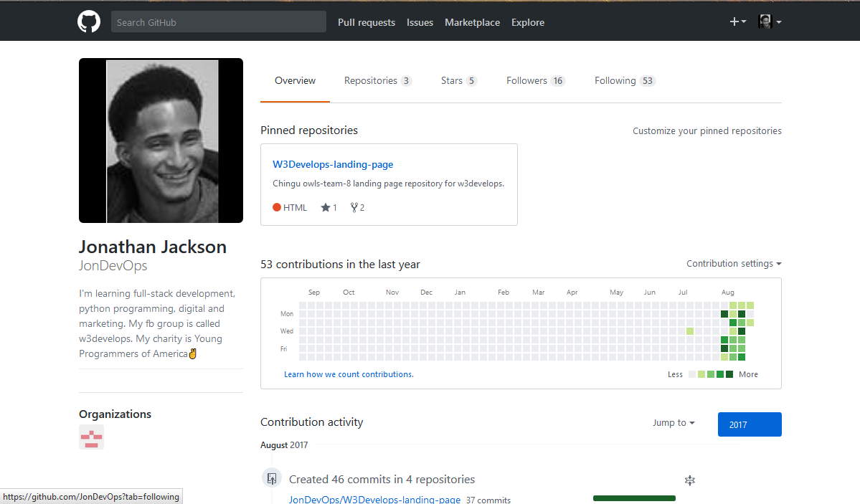860x504 pixels.
Task: Expand Contribution settings dropdown
Action: pyautogui.click(x=734, y=264)
